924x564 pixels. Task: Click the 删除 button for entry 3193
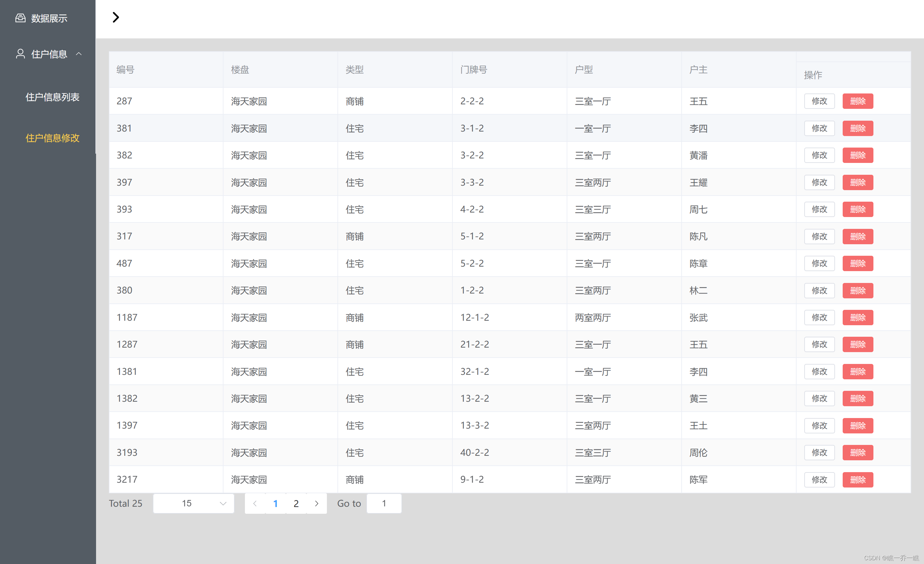click(x=857, y=452)
